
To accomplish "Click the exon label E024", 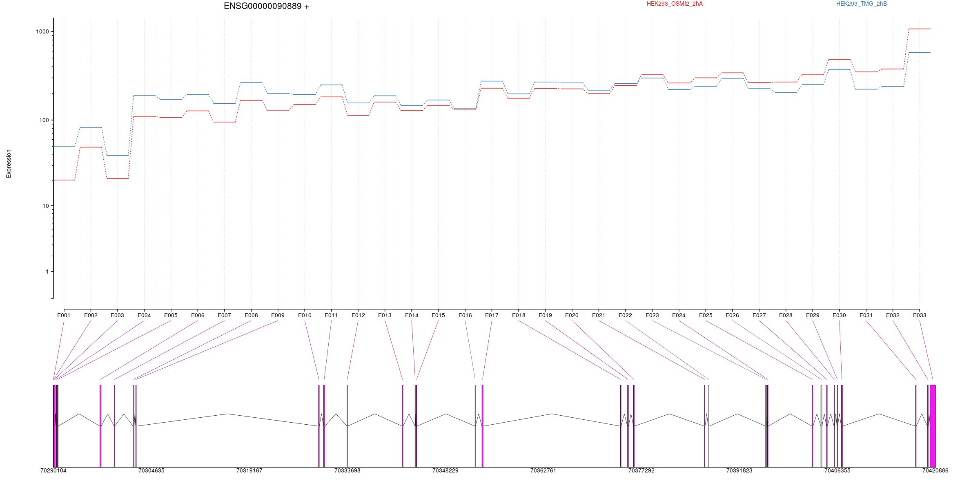I will tap(679, 315).
